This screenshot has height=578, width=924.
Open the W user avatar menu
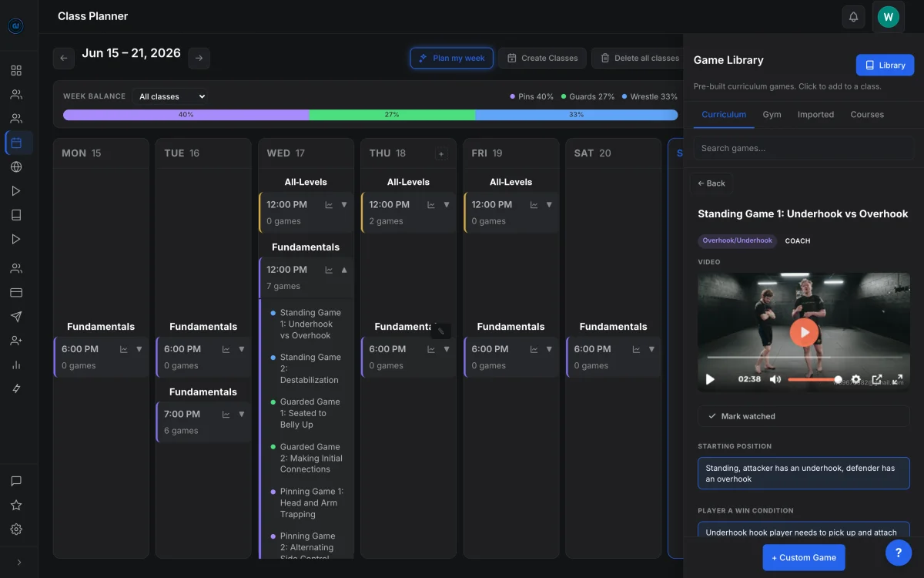(x=888, y=17)
